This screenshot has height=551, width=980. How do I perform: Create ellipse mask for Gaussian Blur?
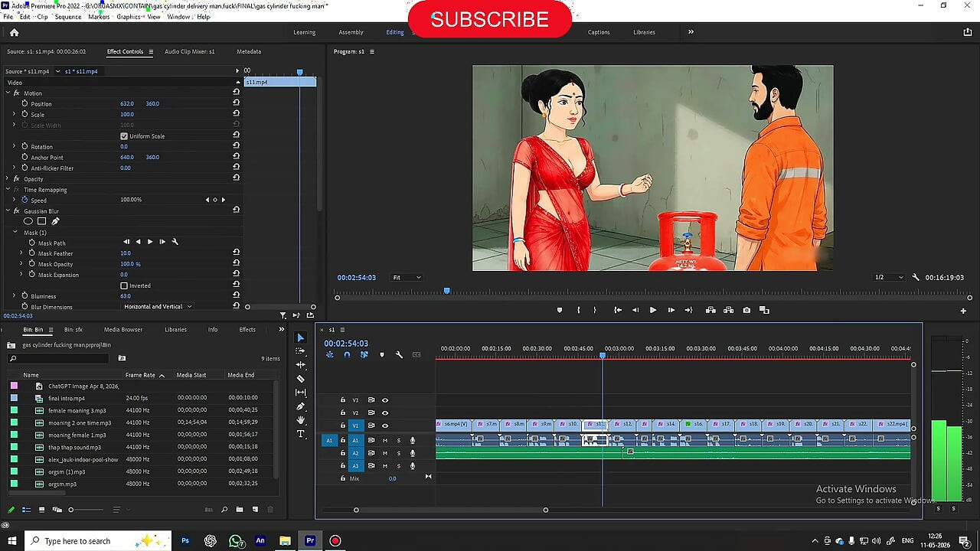click(28, 221)
